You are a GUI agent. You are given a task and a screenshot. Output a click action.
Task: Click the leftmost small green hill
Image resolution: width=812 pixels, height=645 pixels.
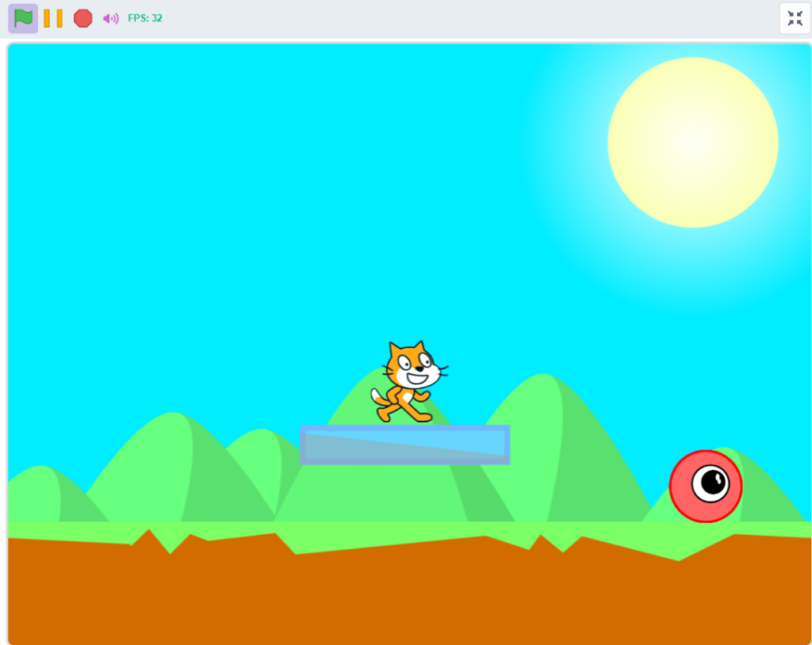[x=40, y=495]
